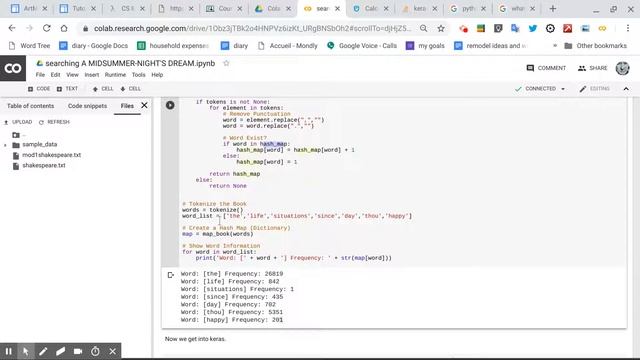
Task: Select the recorder eraser tool
Action: coord(60,351)
